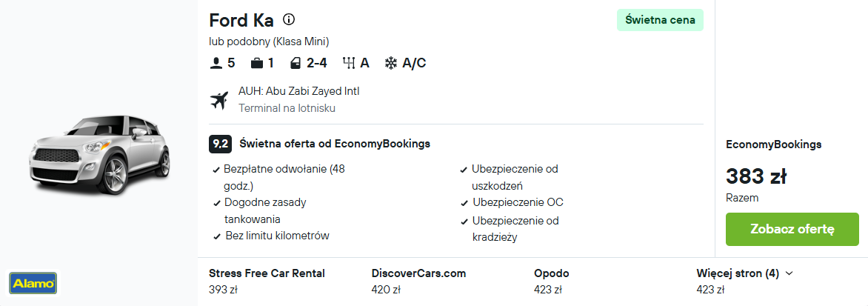
Task: Click the chevron beside Więcej stron
Action: pos(789,273)
